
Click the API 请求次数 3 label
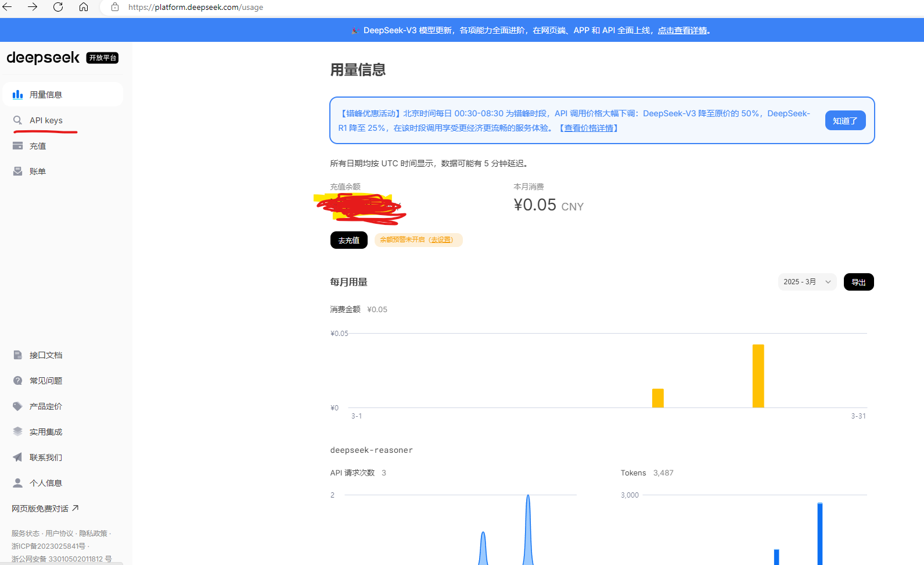tap(358, 473)
